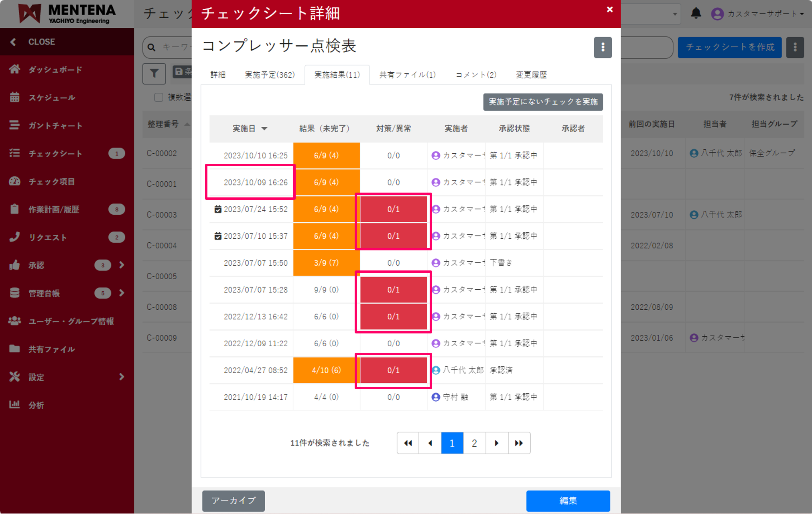This screenshot has width=812, height=514.
Task: Expand the 設定 sidebar section
Action: (x=122, y=377)
